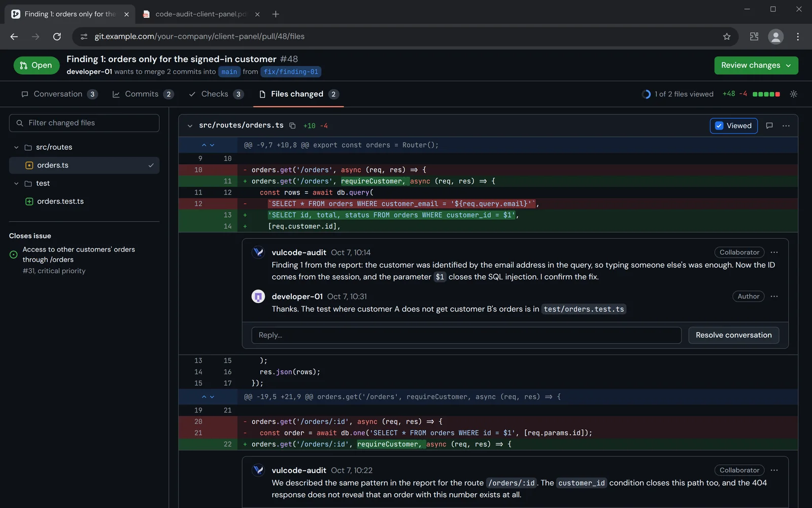812x508 pixels.
Task: Open comment icon in orders.ts file header
Action: tap(769, 125)
